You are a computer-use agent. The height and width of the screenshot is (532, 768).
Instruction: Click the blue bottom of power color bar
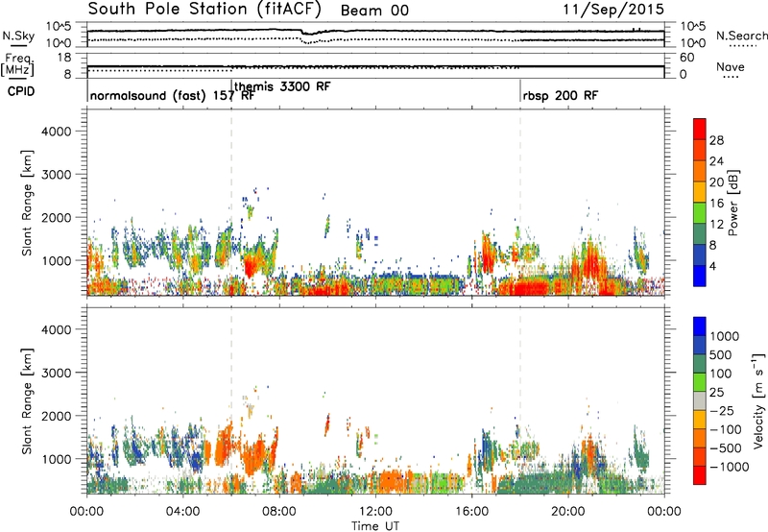[x=700, y=276]
